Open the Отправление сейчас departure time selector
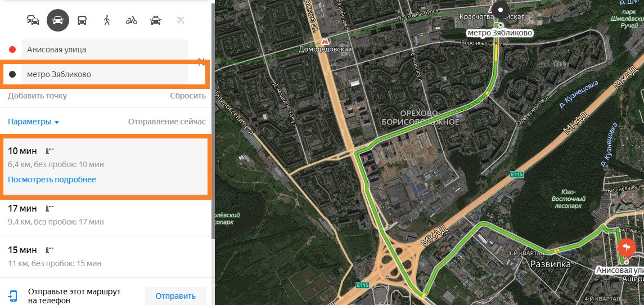The width and height of the screenshot is (644, 305). pyautogui.click(x=166, y=122)
